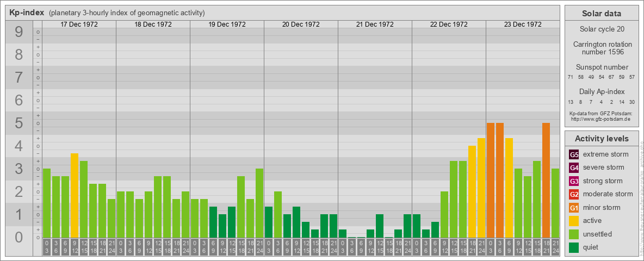
Task: Click the Solar data panel heading
Action: pyautogui.click(x=602, y=14)
